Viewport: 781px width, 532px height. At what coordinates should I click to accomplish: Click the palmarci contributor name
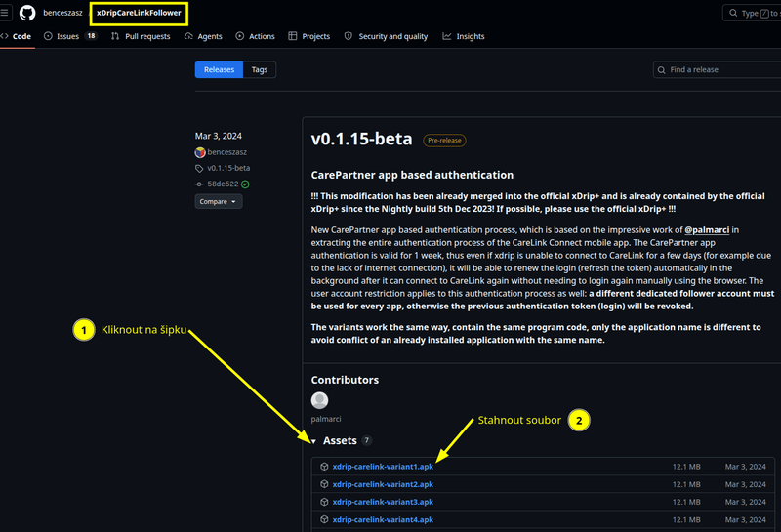coord(326,420)
